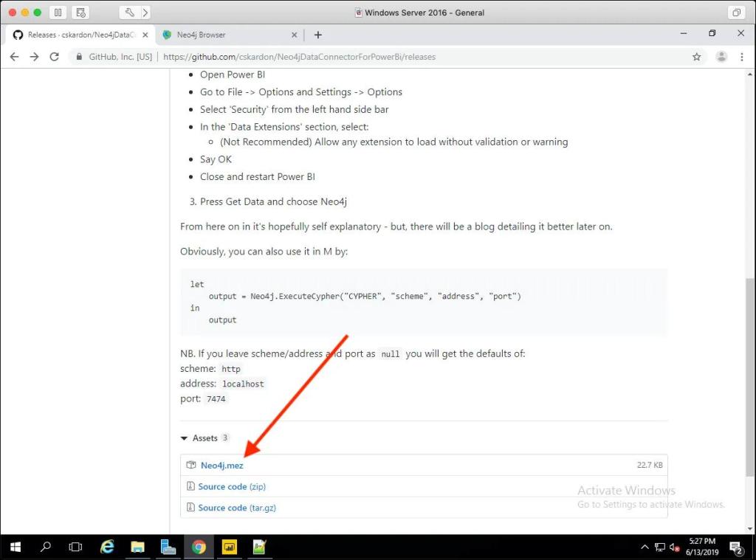The height and width of the screenshot is (560, 756).
Task: Click the network status tray icon
Action: coord(659,547)
